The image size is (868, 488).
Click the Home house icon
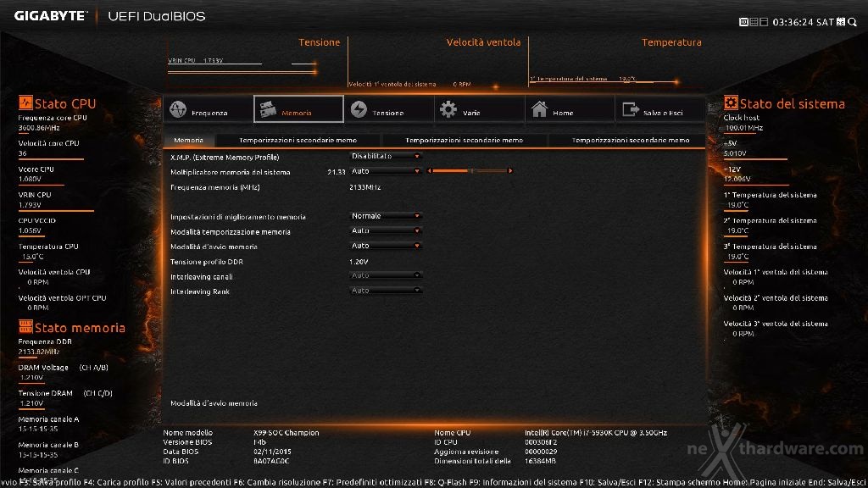point(539,109)
